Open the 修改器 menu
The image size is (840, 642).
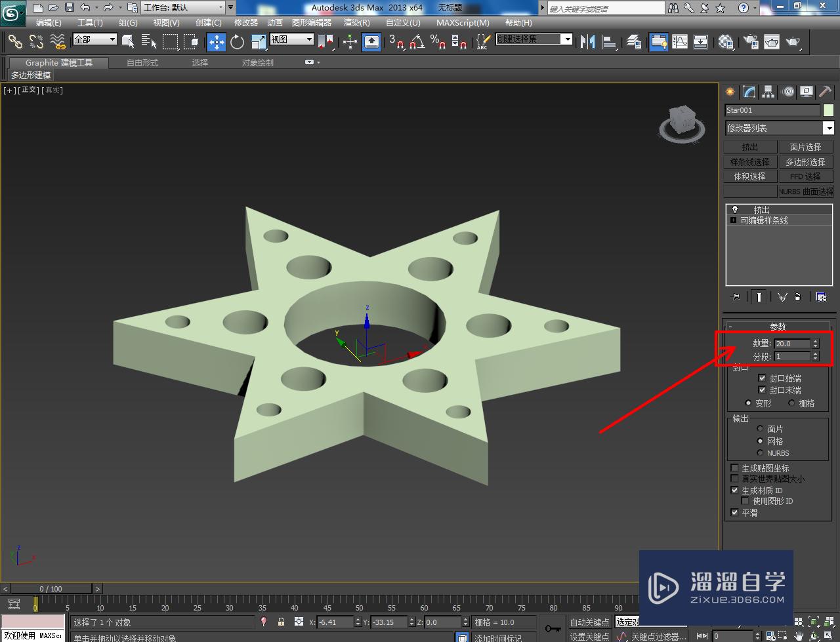pos(246,23)
